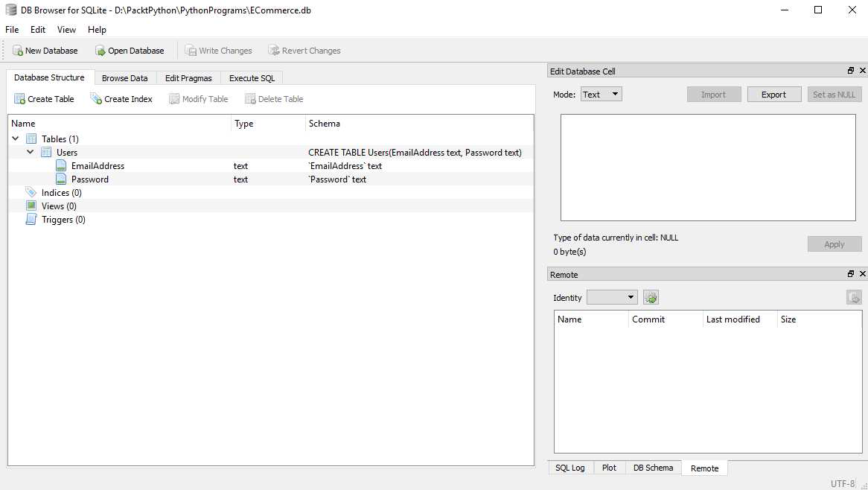The width and height of the screenshot is (868, 490).
Task: Select the Remote bottom tab
Action: [x=705, y=468]
